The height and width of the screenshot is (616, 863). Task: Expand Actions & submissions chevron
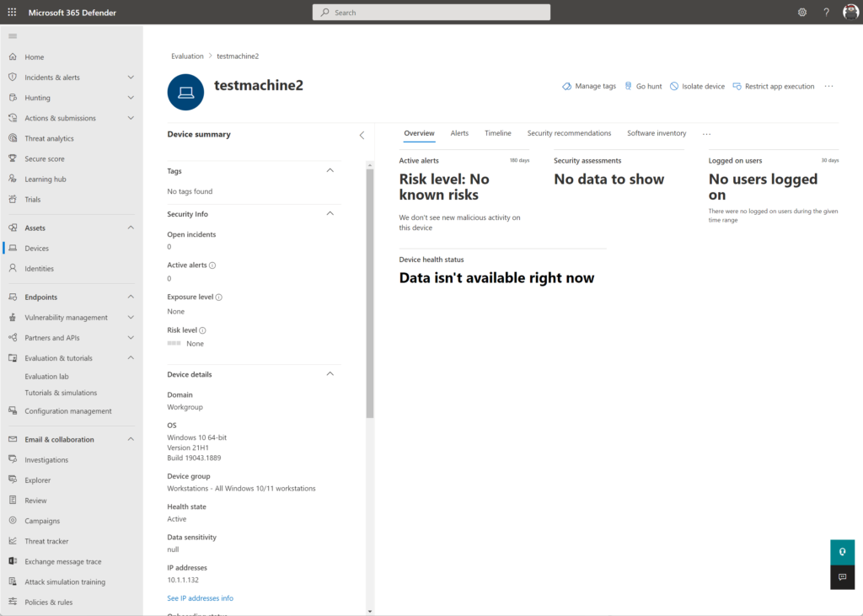tap(131, 118)
